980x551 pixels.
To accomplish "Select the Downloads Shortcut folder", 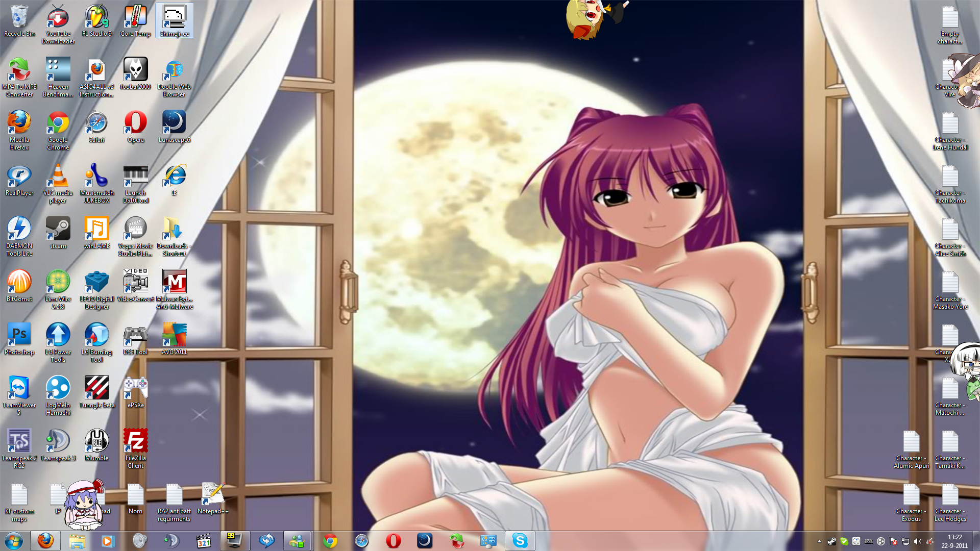I will coord(174,236).
